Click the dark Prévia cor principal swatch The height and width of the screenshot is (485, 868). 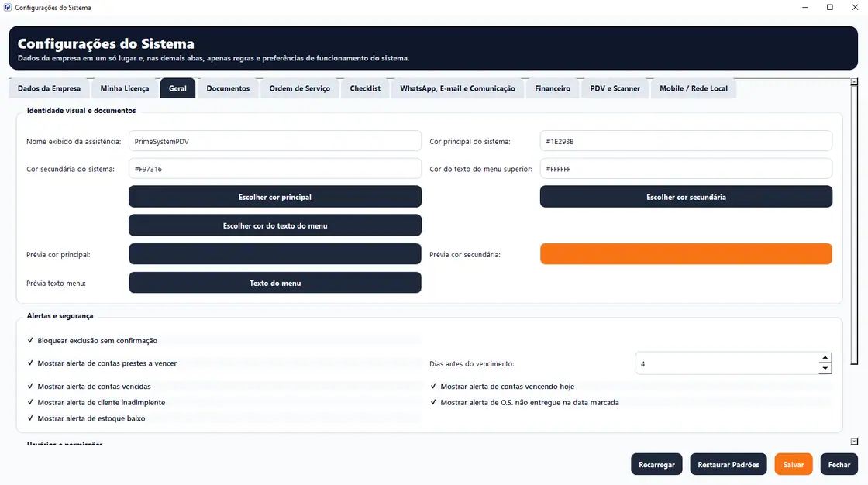point(275,254)
